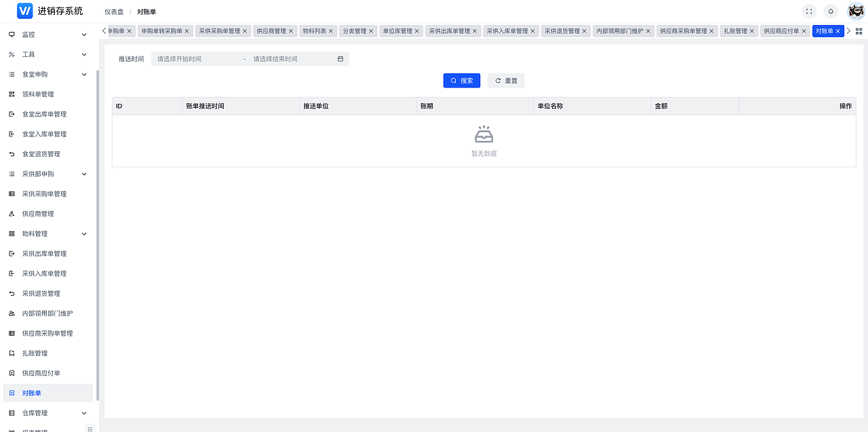
Task: Click the 重置 reset button
Action: coord(507,80)
